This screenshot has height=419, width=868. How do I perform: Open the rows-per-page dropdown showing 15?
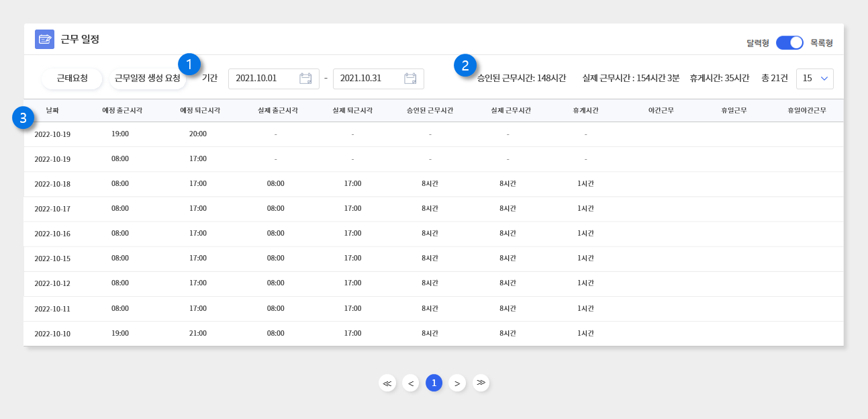[815, 79]
